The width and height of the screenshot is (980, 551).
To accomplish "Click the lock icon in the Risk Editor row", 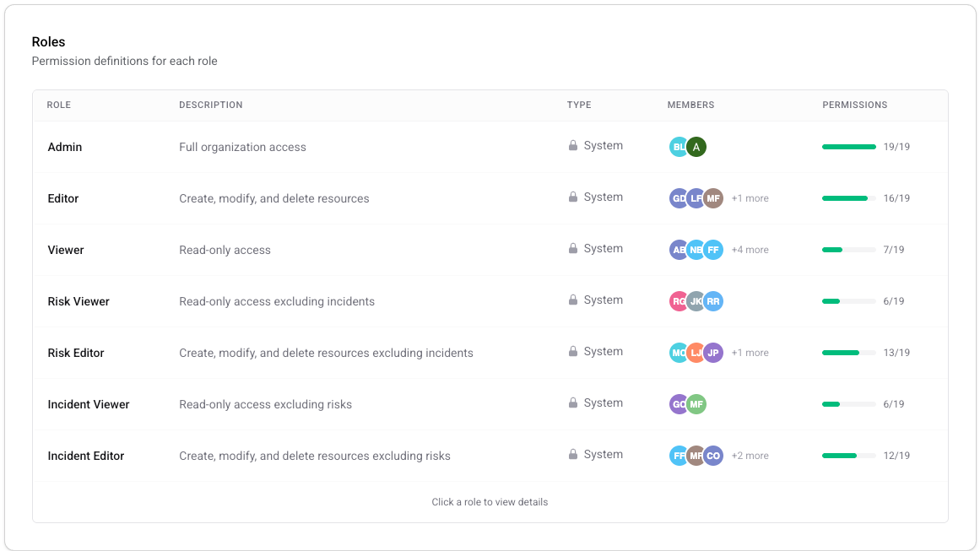I will click(x=572, y=352).
